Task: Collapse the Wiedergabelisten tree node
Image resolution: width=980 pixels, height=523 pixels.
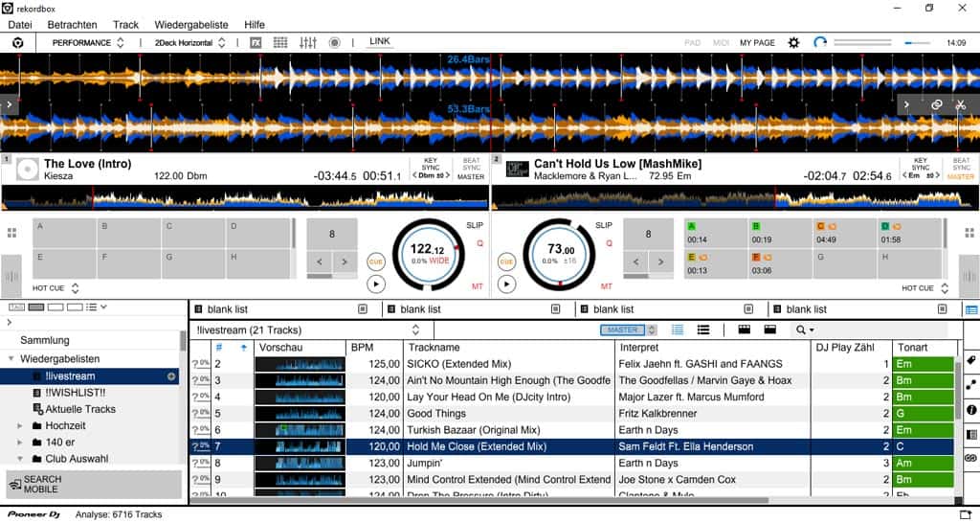Action: click(x=11, y=359)
